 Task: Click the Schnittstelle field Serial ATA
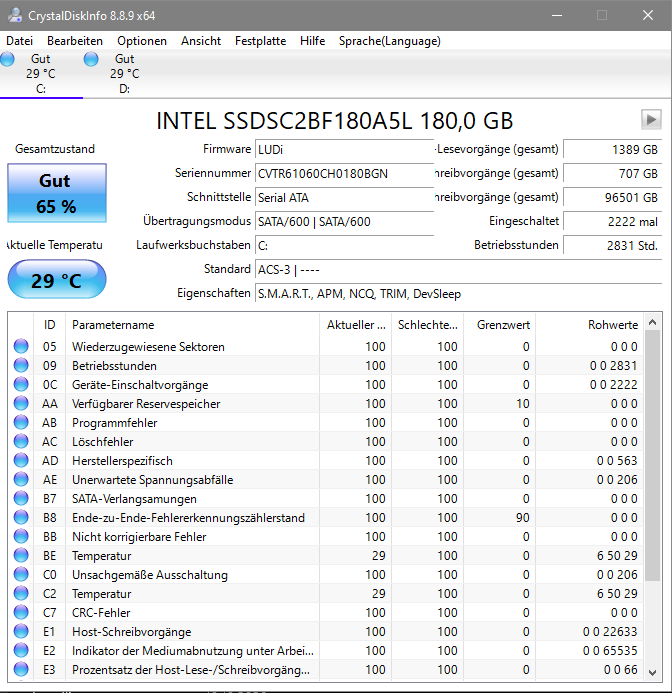344,198
